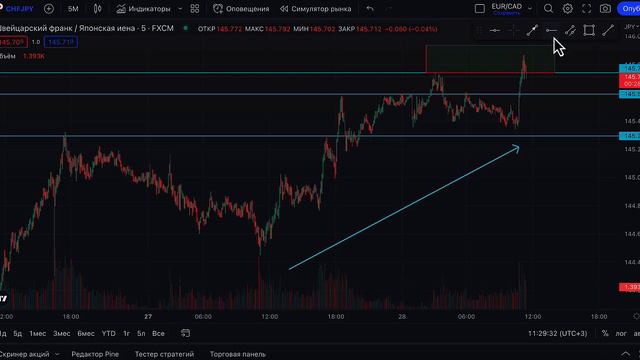The width and height of the screenshot is (640, 360).
Task: Select the rectangle drawing tool
Action: coord(589,30)
